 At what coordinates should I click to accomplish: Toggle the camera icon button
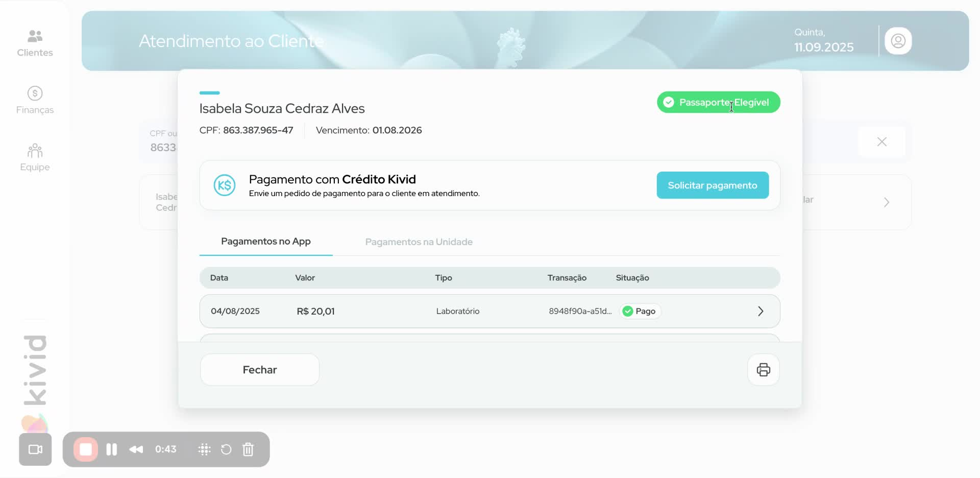click(35, 449)
